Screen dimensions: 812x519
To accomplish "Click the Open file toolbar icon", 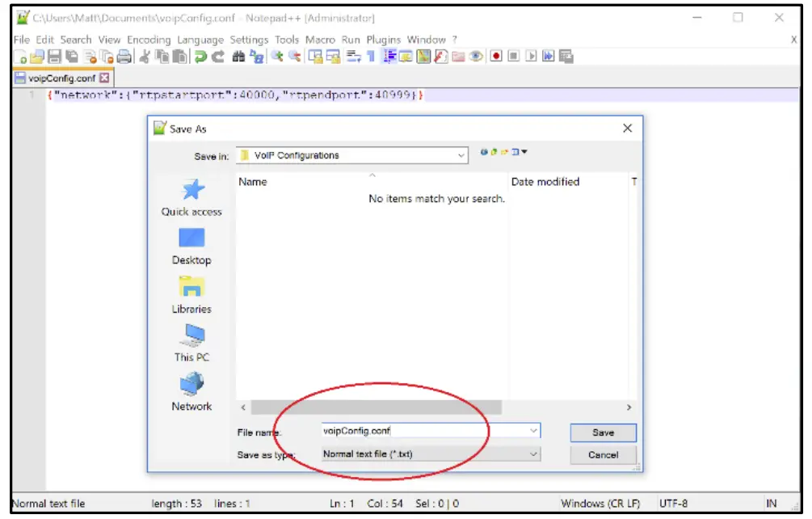I will (x=37, y=57).
